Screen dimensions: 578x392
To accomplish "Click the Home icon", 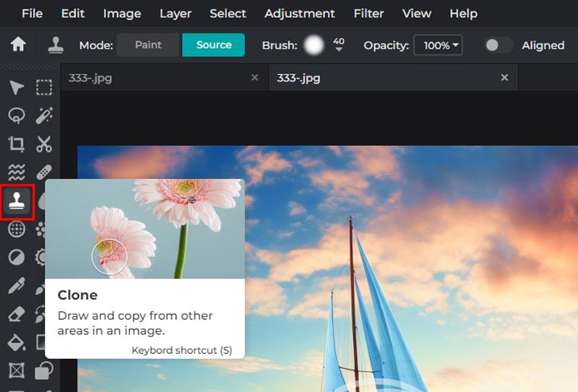I will (18, 45).
